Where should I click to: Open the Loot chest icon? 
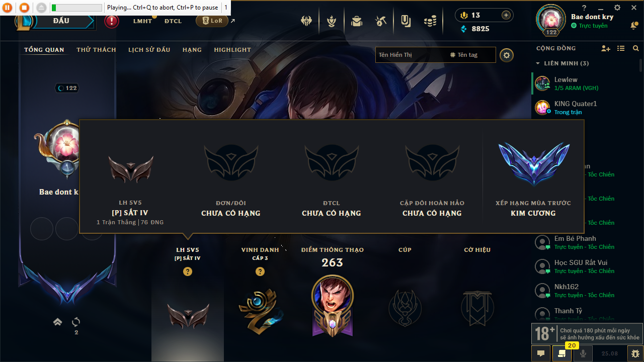pos(357,22)
